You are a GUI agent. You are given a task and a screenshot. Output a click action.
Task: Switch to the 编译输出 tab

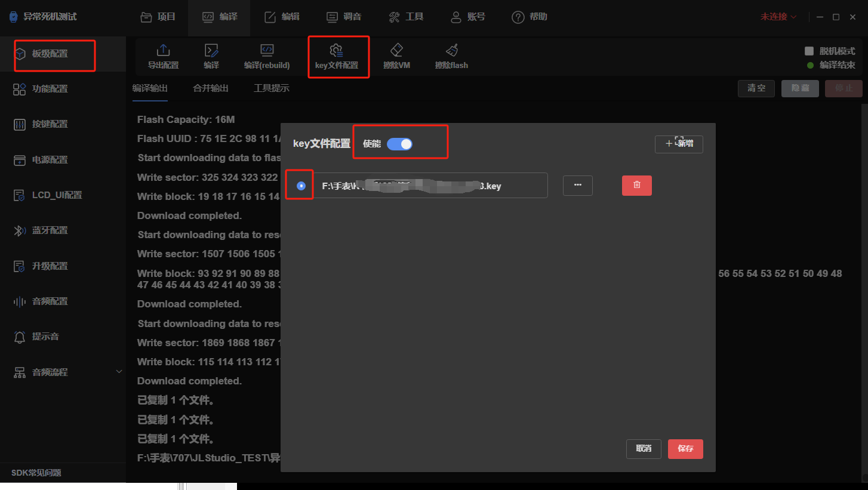(150, 88)
